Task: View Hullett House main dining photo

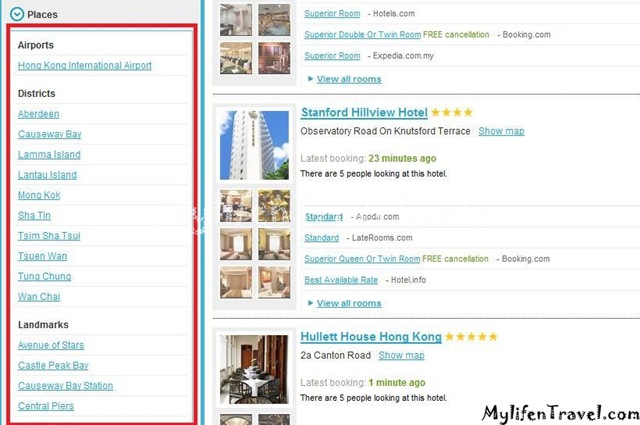Action: tap(254, 369)
